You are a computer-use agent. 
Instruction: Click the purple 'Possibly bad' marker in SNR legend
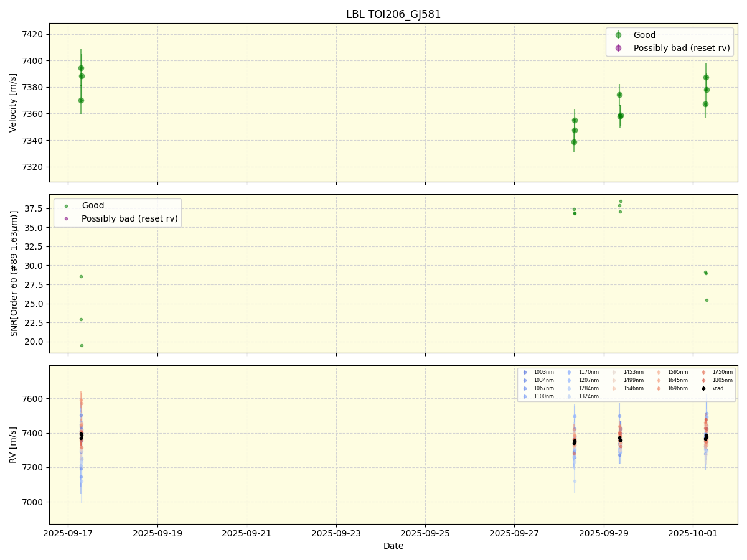click(67, 218)
